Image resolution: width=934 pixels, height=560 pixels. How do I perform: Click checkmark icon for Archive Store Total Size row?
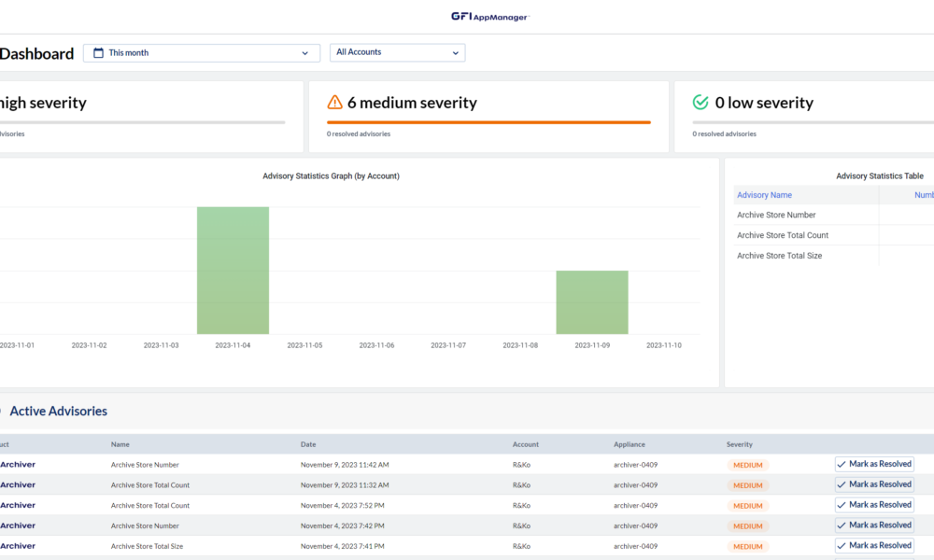point(842,546)
